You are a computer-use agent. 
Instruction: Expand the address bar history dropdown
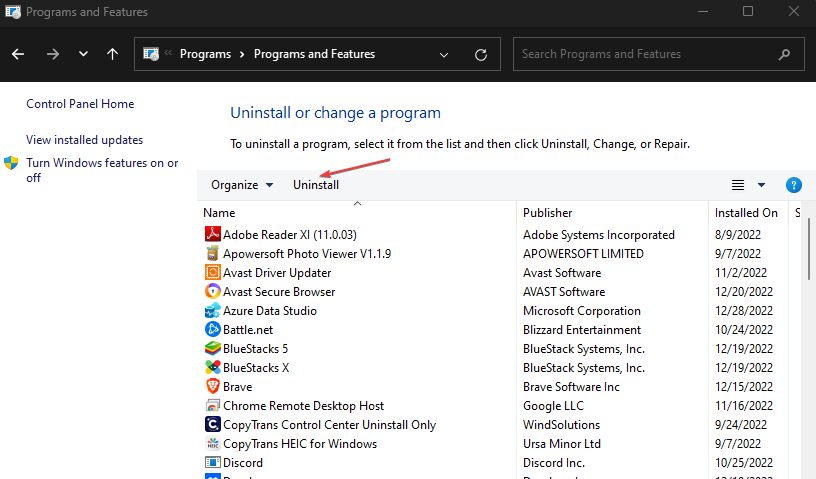coord(444,55)
